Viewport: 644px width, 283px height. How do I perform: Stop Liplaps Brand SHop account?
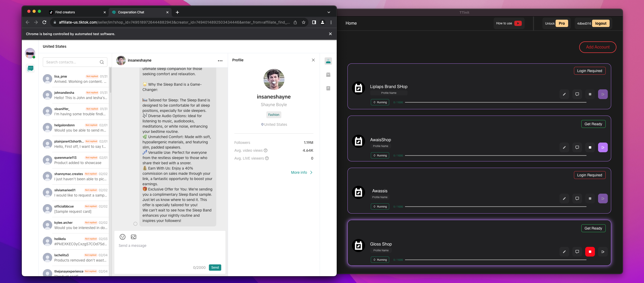[590, 94]
